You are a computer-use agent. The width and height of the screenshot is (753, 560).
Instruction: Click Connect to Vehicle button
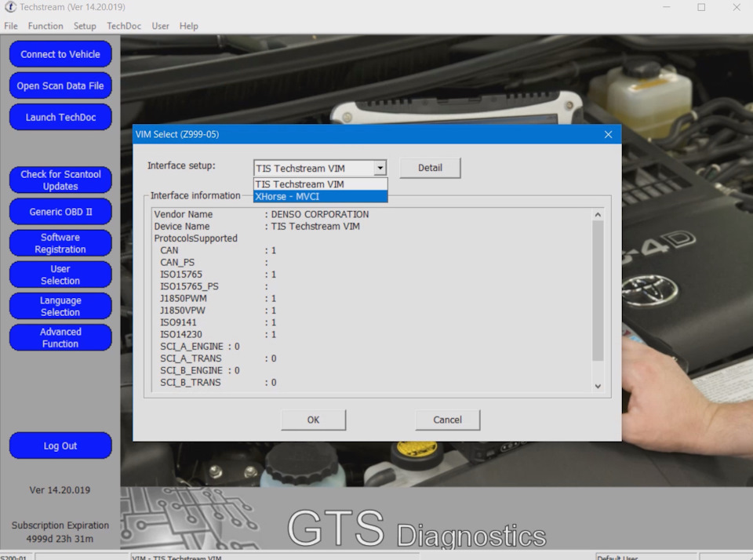60,54
